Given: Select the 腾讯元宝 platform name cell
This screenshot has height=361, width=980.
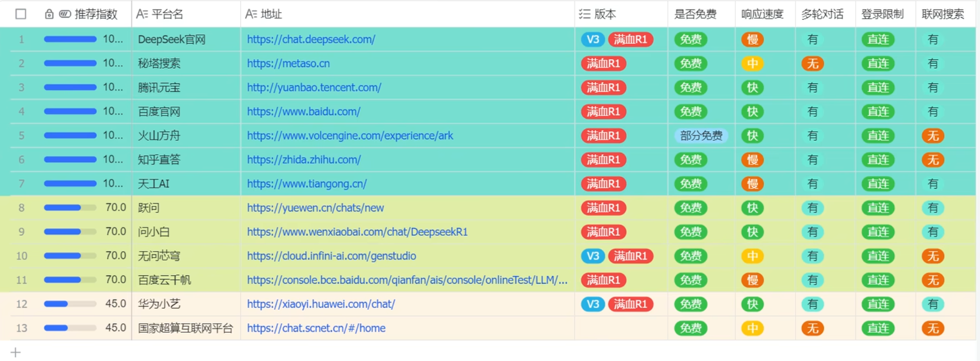Looking at the screenshot, I should 186,87.
